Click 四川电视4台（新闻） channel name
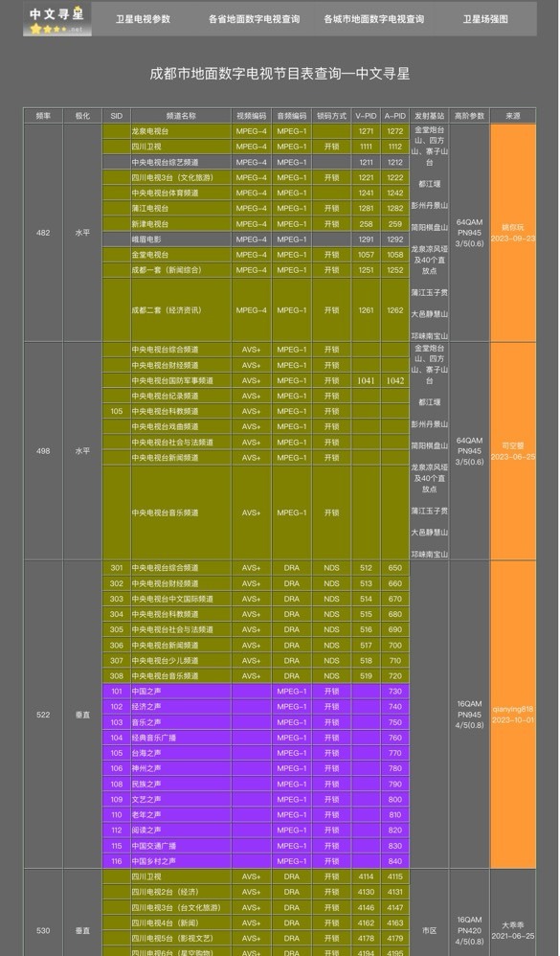 click(x=165, y=923)
